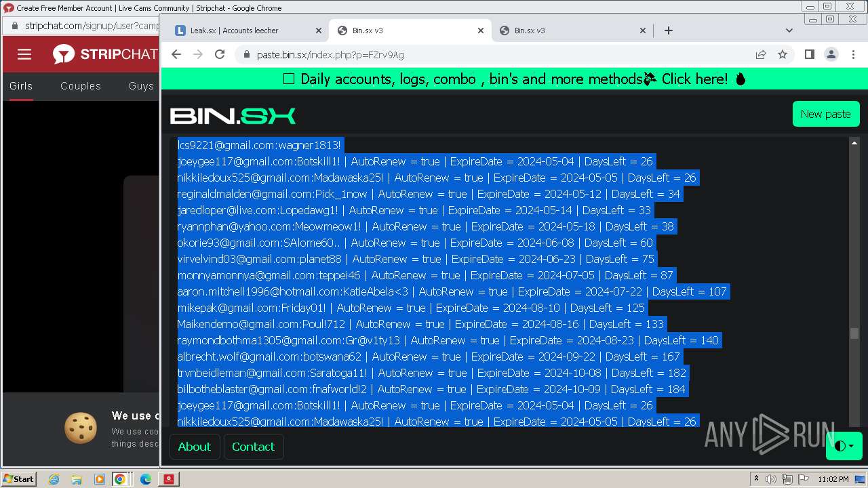The image size is (868, 488).
Task: Open Chrome side panel icon
Action: tap(810, 55)
